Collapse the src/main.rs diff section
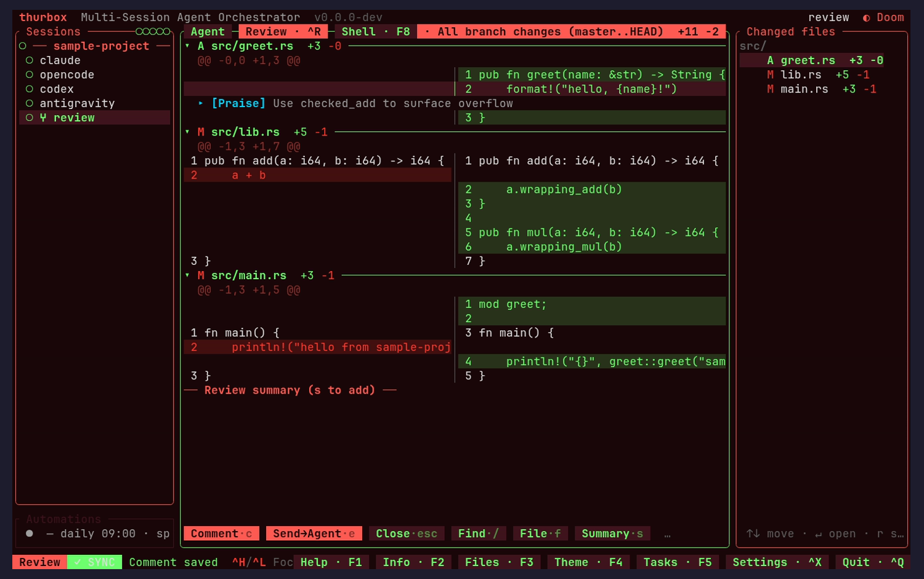Image resolution: width=924 pixels, height=579 pixels. [x=187, y=276]
